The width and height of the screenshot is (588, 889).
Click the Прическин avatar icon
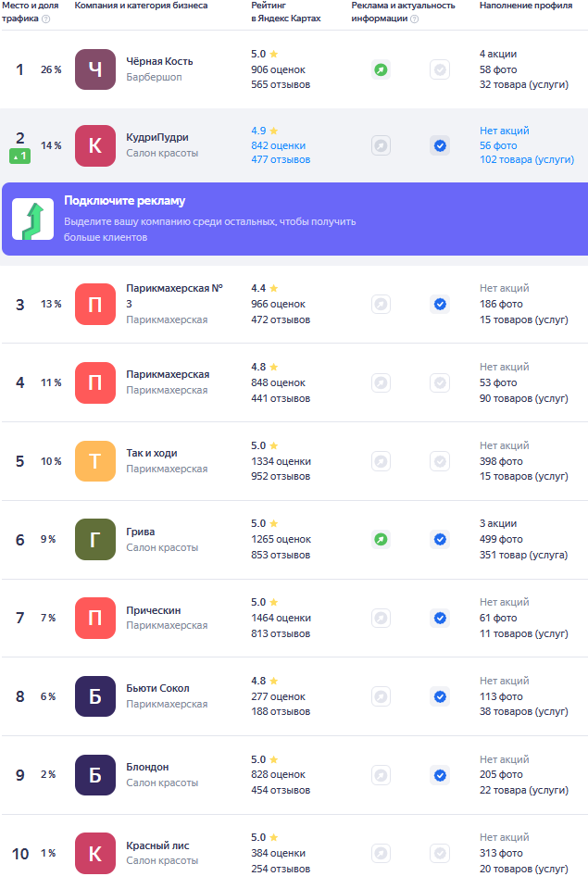click(95, 618)
